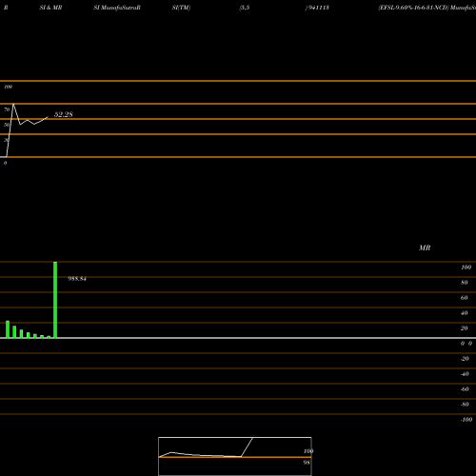Click the first green bar in MR histogram
The width and height of the screenshot is (476, 476).
click(8, 329)
